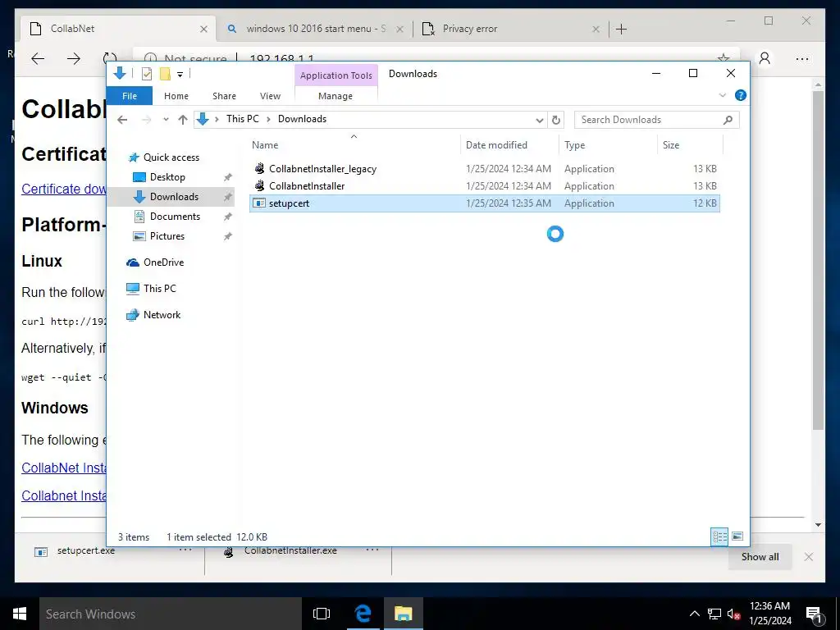The image size is (840, 630).
Task: Switch to the Share ribbon tab
Action: [224, 96]
